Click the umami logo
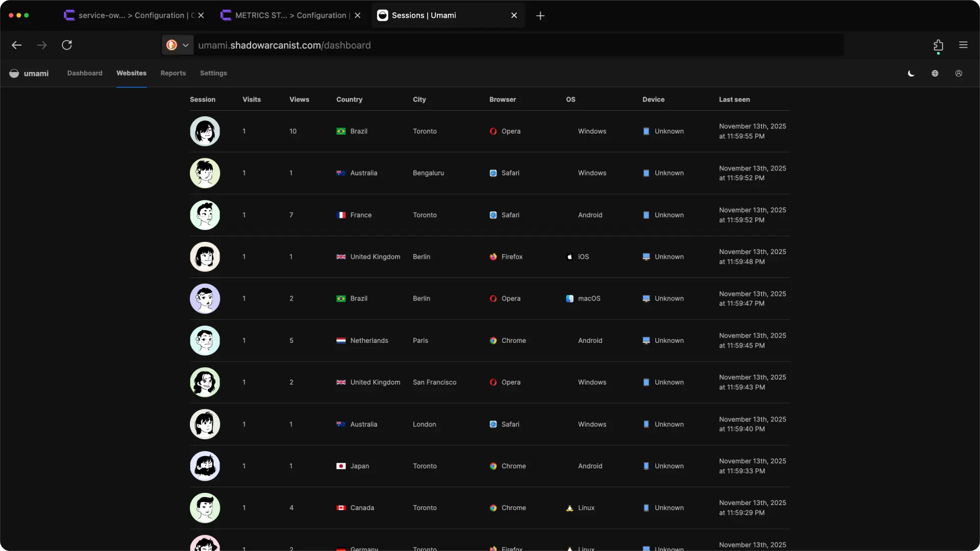The image size is (980, 551). click(x=29, y=73)
